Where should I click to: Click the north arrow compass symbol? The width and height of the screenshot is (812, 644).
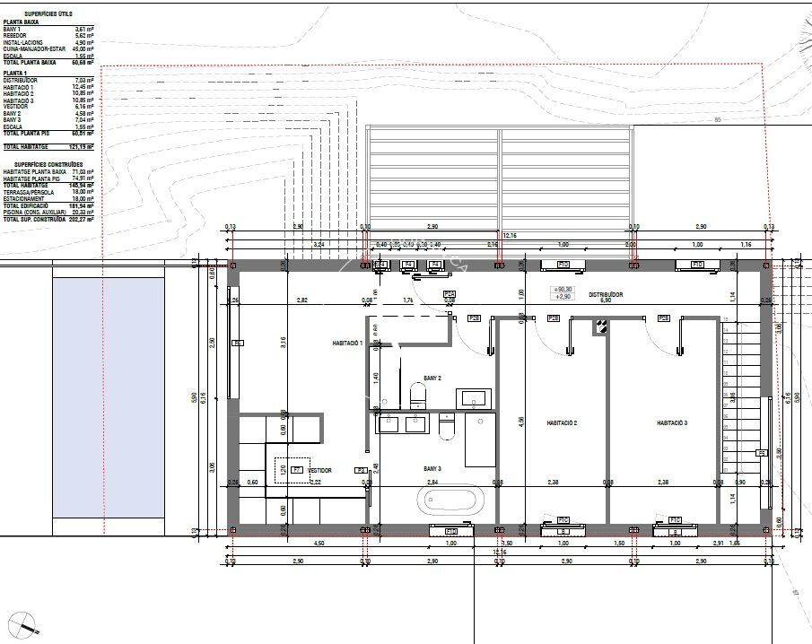pyautogui.click(x=23, y=623)
